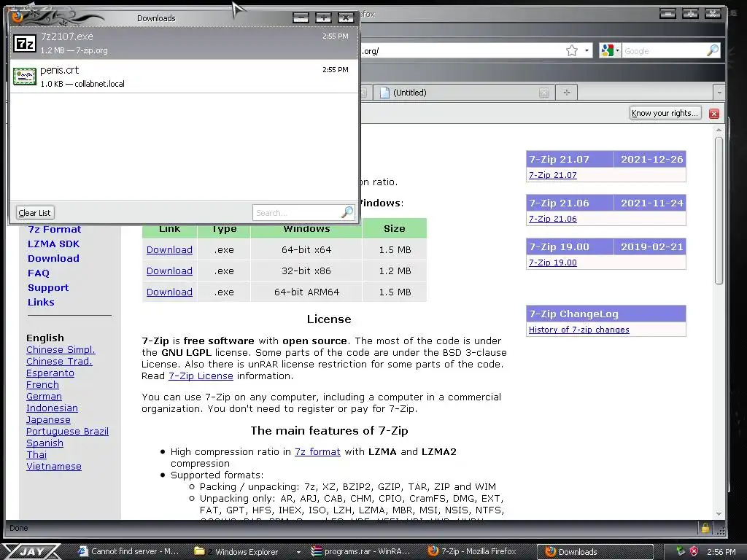Open URL history dropdown in address bar
The image size is (747, 560).
(x=587, y=50)
